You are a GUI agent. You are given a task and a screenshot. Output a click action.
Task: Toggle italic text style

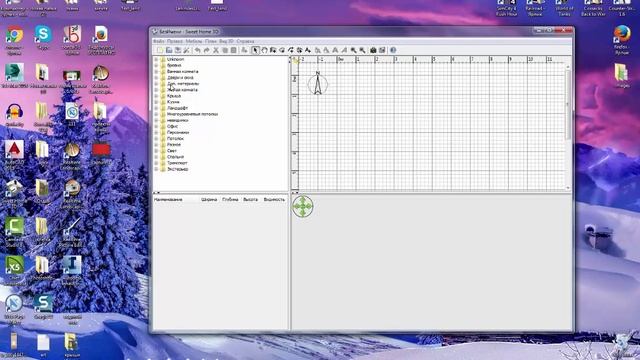[x=344, y=50]
